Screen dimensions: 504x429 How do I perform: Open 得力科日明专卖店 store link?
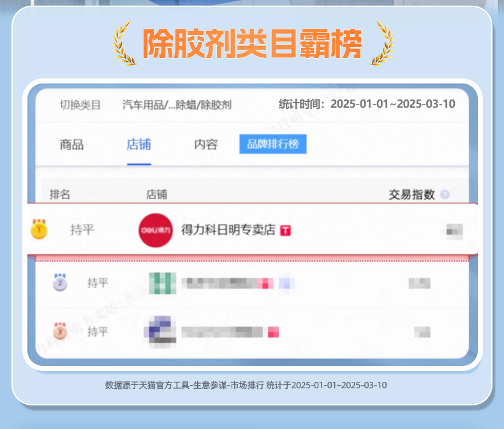[228, 229]
